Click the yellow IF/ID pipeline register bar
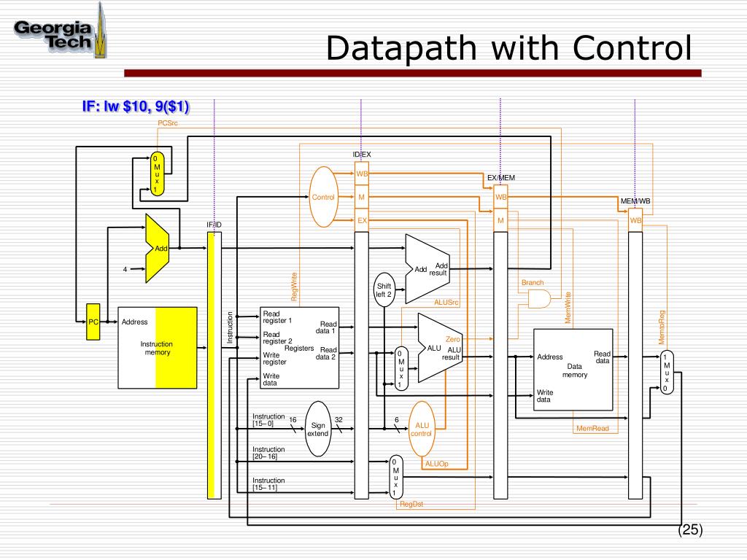This screenshot has height=560, width=747. [x=214, y=365]
